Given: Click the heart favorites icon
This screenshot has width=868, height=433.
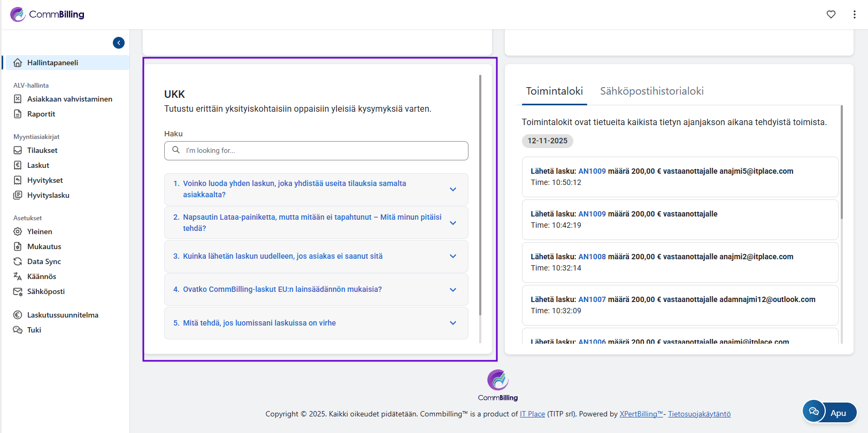Looking at the screenshot, I should point(831,14).
